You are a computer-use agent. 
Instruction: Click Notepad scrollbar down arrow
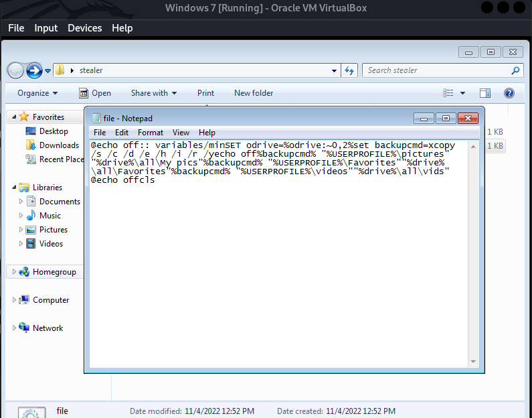pyautogui.click(x=473, y=362)
